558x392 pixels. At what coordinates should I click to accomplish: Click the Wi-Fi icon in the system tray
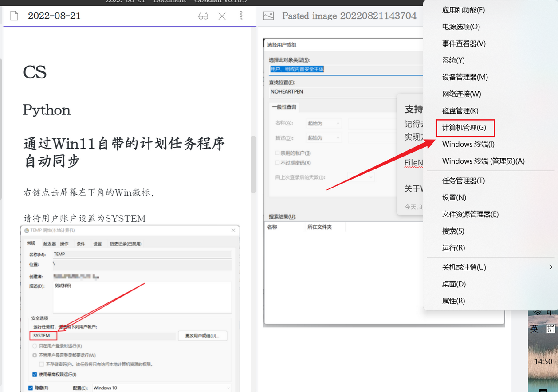click(x=538, y=312)
